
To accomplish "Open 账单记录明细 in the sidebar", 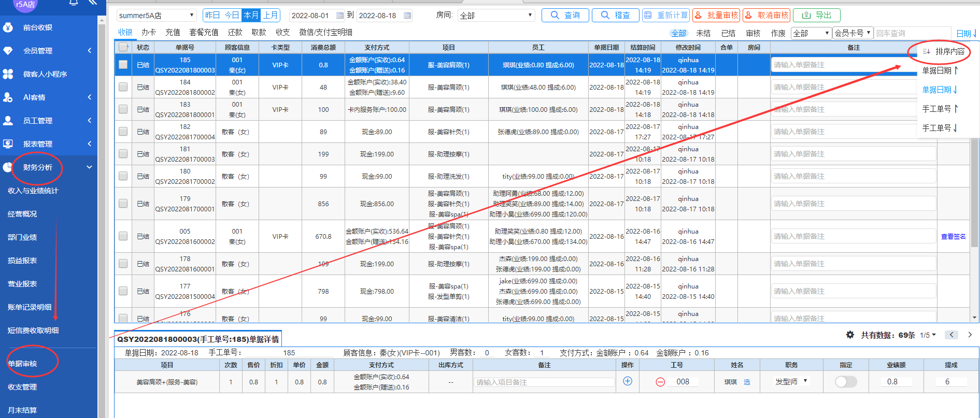I will click(x=30, y=307).
